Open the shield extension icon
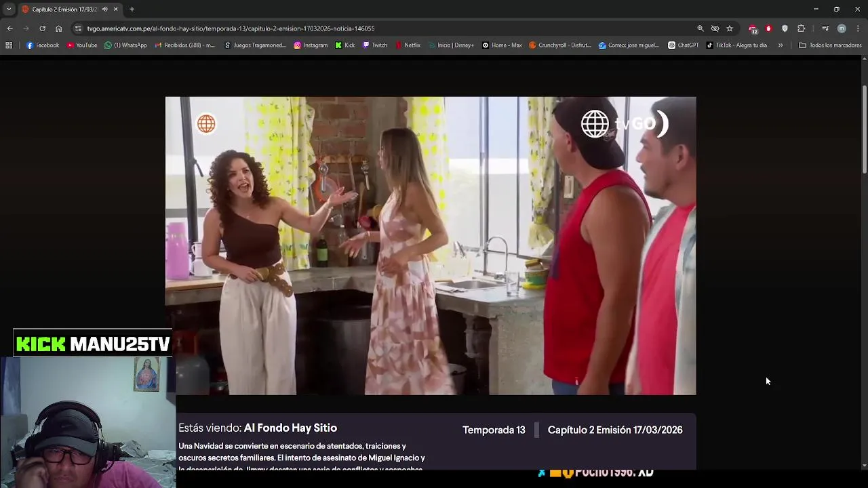The width and height of the screenshot is (868, 488). point(785,28)
